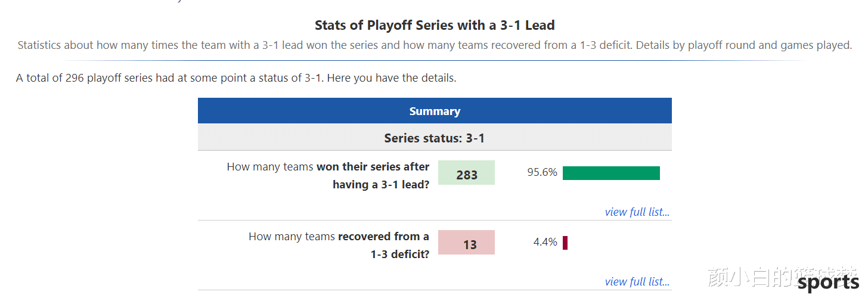Screen dimensions: 868x301
Task: Click the Chinese watermark text
Action: click(x=782, y=277)
